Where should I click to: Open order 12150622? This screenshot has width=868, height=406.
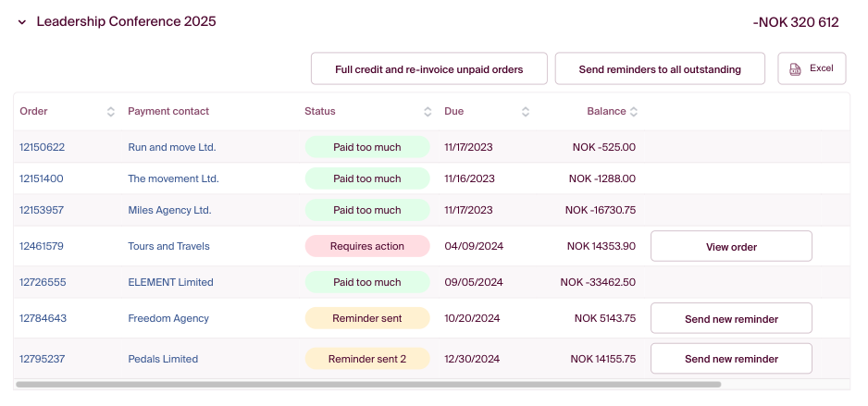pyautogui.click(x=42, y=147)
